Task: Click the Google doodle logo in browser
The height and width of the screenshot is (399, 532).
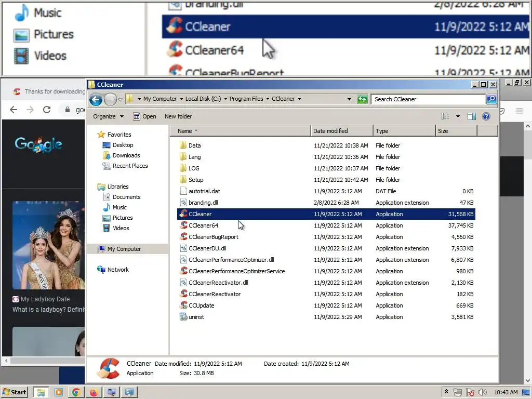Action: [38, 144]
